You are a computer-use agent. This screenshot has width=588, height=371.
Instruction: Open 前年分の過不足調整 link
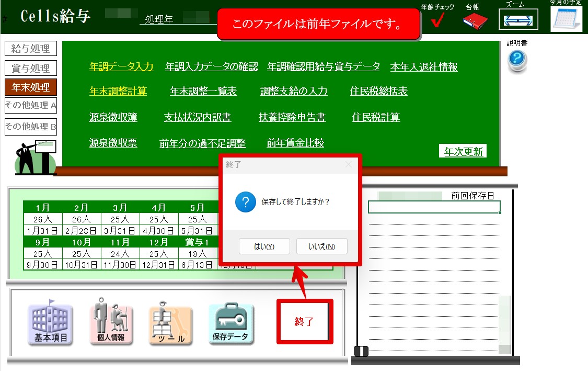point(202,143)
